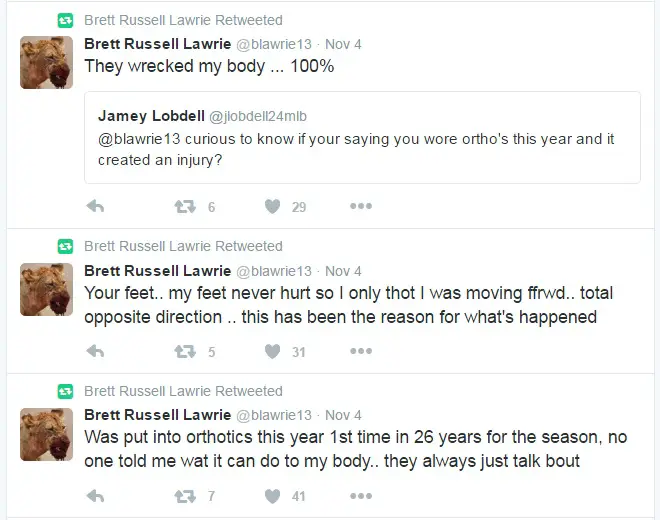This screenshot has height=520, width=660.
Task: Reply to the "They wrecked my body" tweet
Action: tap(96, 206)
